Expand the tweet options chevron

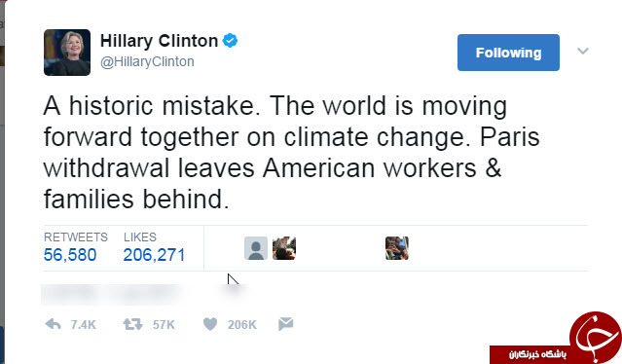coord(582,51)
